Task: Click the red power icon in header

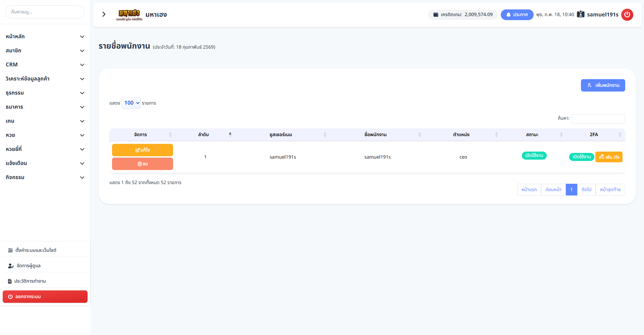Action: tap(627, 15)
